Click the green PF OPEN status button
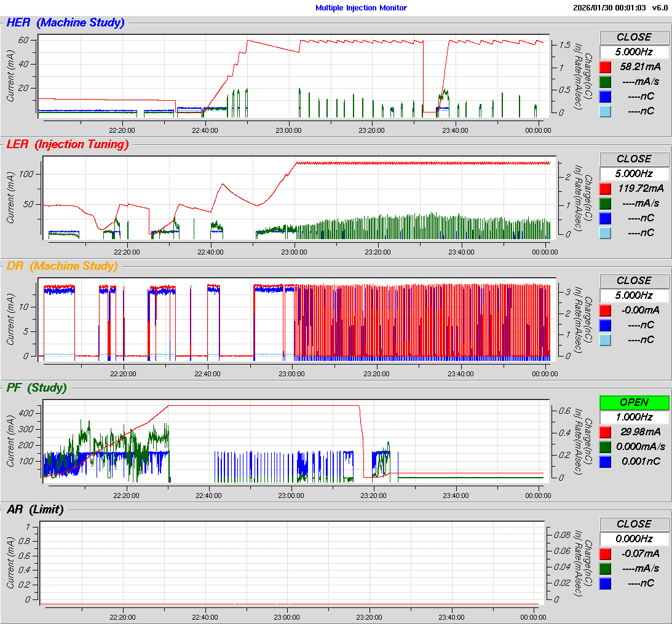Screen dimensions: 672x624 [x=634, y=402]
